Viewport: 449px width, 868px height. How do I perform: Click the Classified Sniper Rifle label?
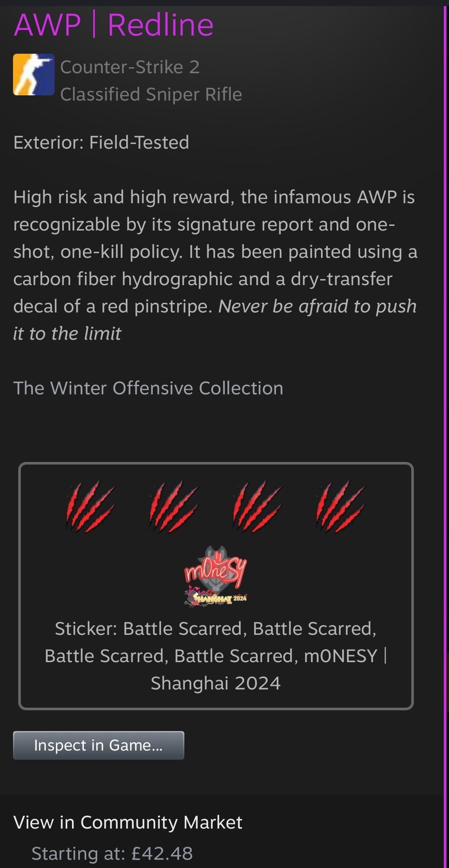[151, 94]
